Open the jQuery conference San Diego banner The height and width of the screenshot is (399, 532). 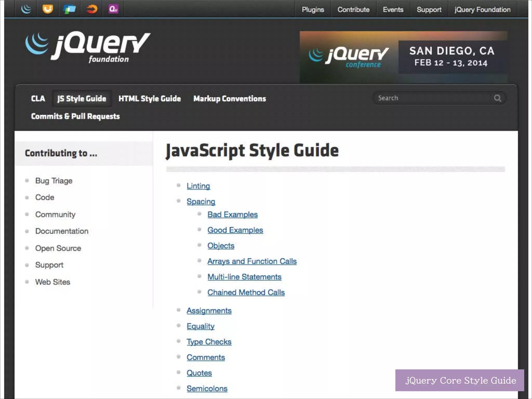pyautogui.click(x=403, y=57)
